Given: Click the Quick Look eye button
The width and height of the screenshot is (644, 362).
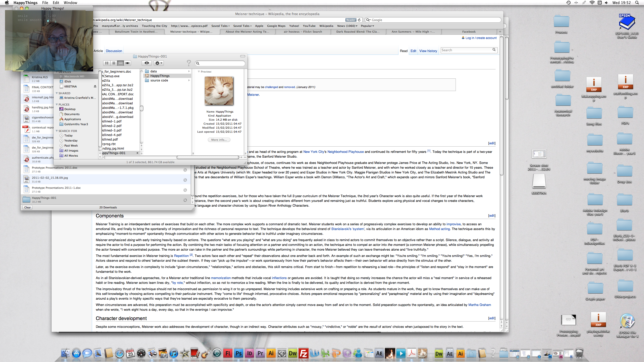Looking at the screenshot, I should [x=147, y=63].
